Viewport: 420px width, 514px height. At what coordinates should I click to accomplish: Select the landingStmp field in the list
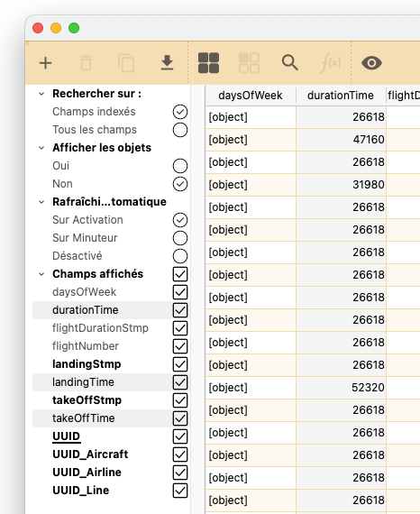87,364
